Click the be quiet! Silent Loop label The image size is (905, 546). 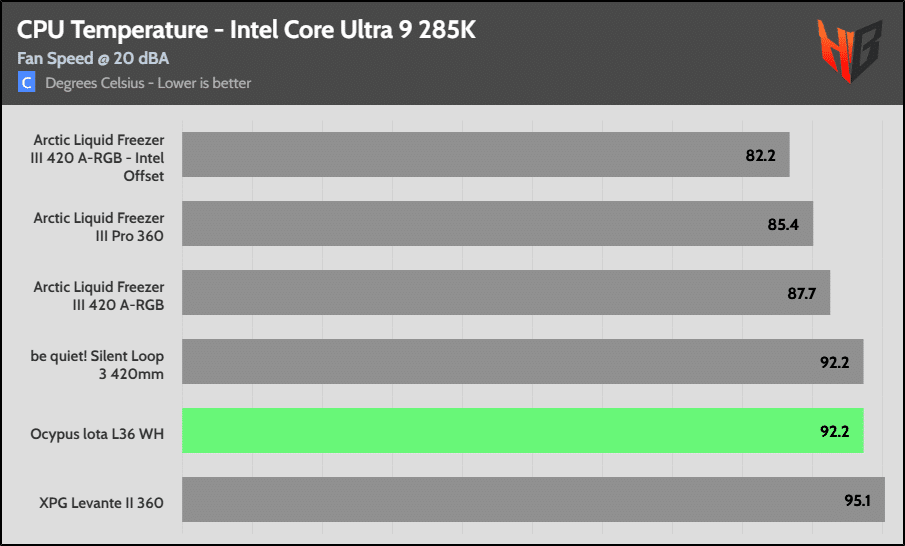[x=97, y=365]
